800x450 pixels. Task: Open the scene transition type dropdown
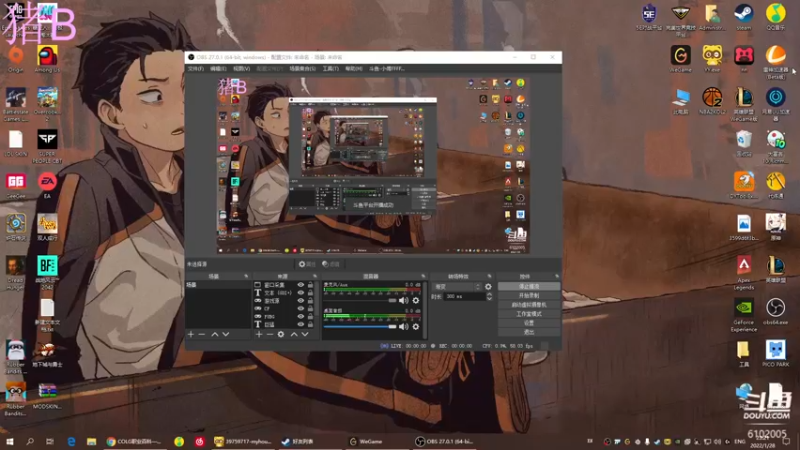(457, 287)
